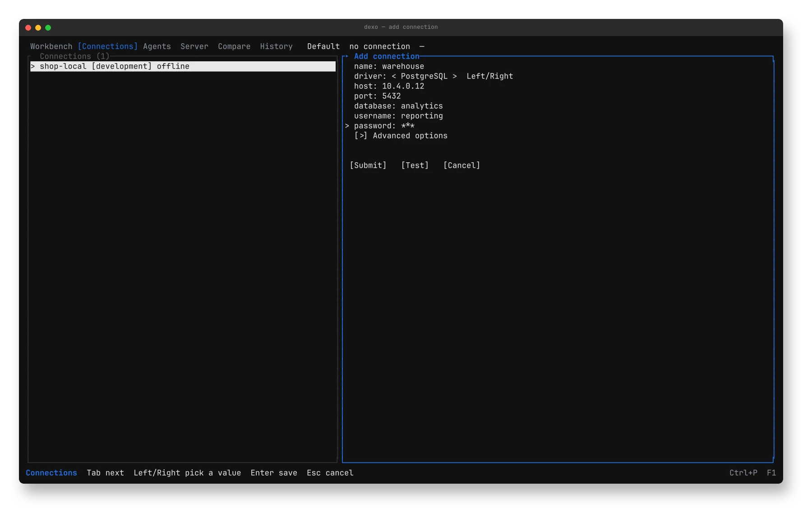Switch to the Workbench tab
The image size is (812, 522).
[x=51, y=46]
